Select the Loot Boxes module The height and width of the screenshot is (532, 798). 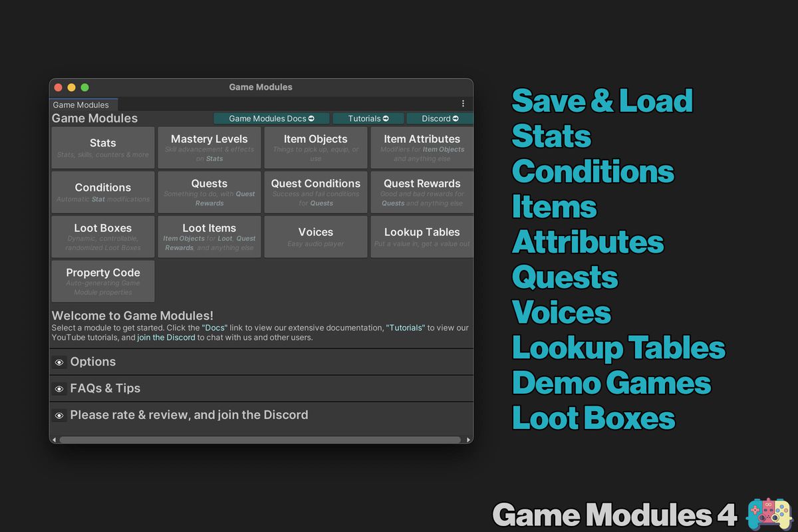(x=103, y=237)
